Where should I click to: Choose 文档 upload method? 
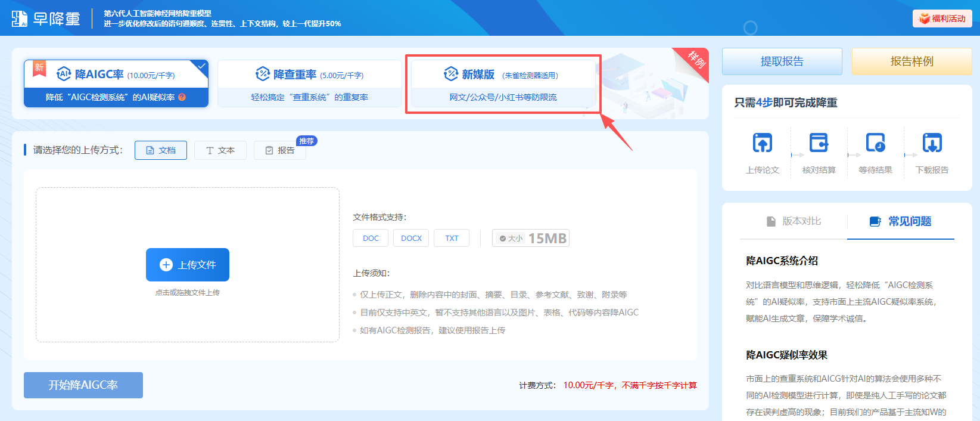tap(161, 150)
